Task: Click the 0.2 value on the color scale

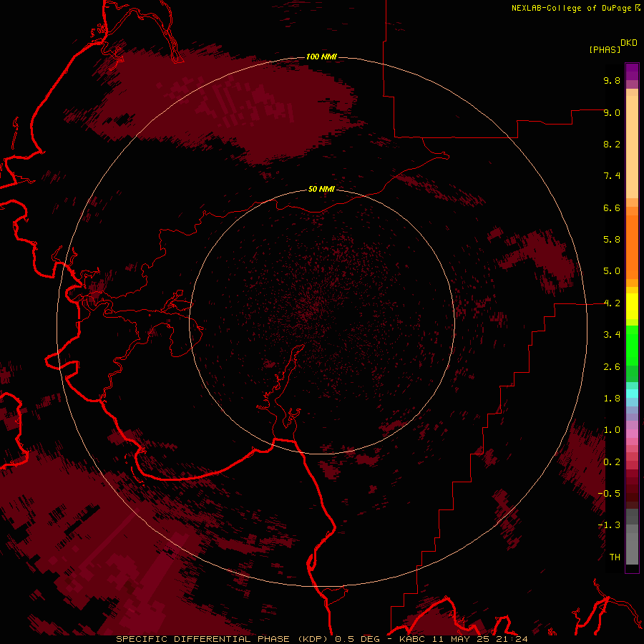Action: tap(612, 462)
